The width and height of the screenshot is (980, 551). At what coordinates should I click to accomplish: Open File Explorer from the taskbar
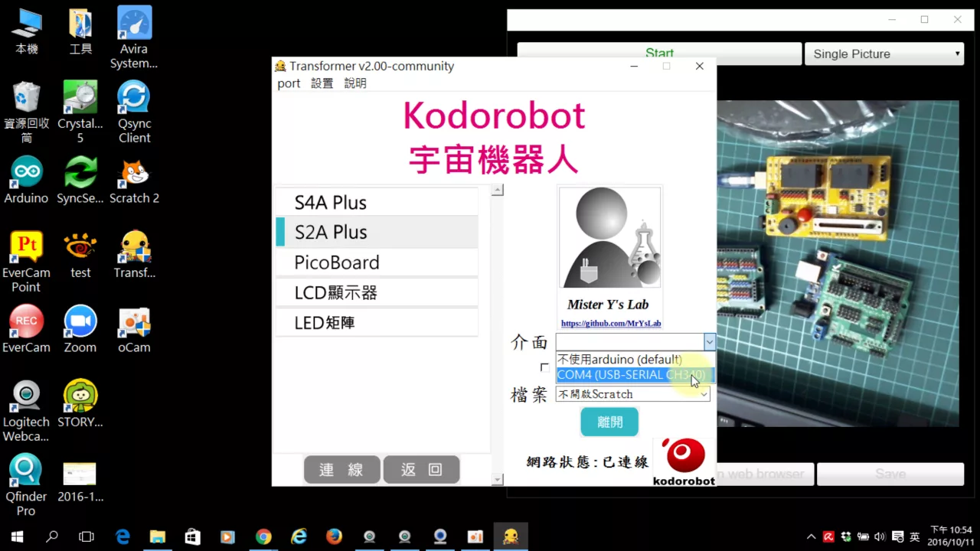coord(158,536)
